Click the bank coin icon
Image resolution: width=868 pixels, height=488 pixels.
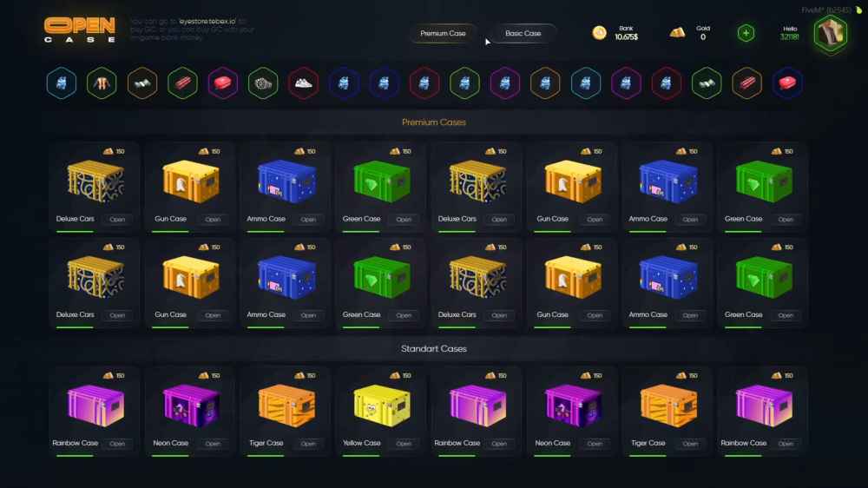point(599,33)
